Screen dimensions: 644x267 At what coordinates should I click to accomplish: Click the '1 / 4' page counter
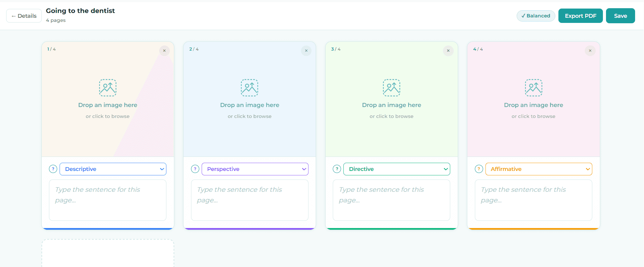pos(51,49)
